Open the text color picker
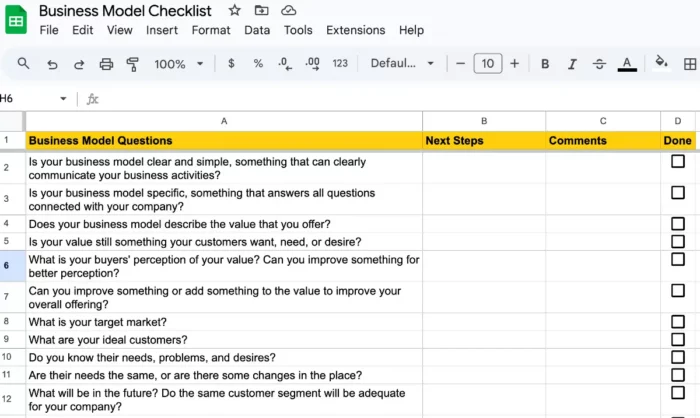This screenshot has height=418, width=700. click(627, 64)
